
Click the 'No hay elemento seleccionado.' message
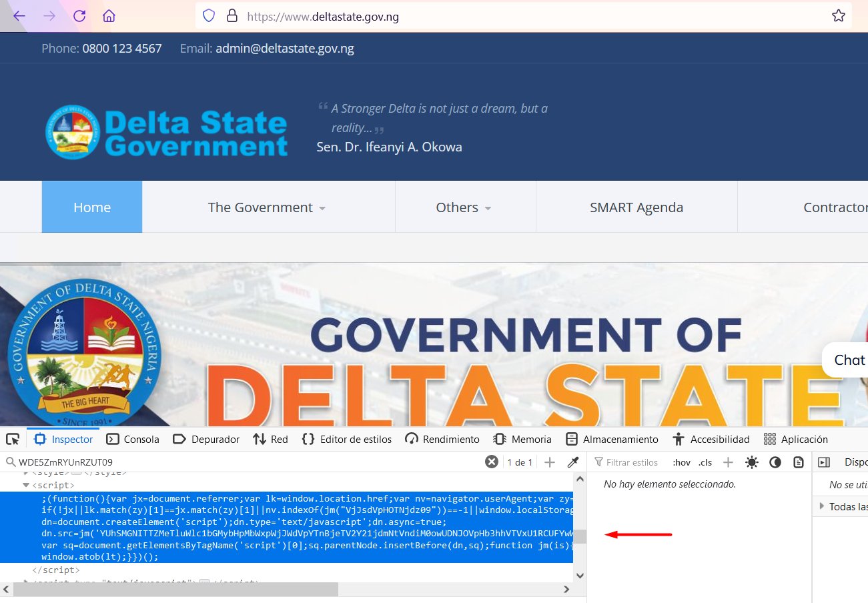tap(670, 484)
